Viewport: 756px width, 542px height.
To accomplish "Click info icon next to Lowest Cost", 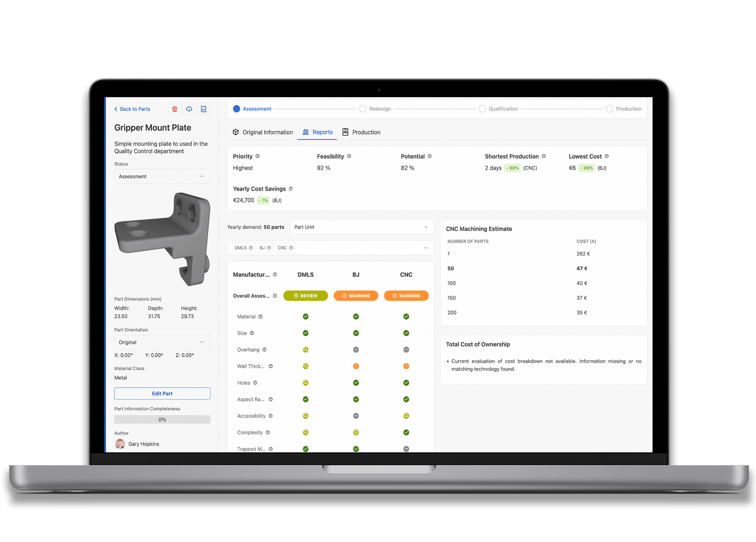I will point(607,156).
